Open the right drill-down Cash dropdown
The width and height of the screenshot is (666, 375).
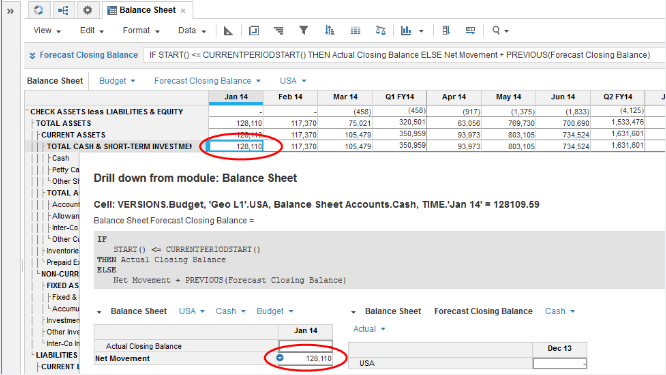pos(560,311)
